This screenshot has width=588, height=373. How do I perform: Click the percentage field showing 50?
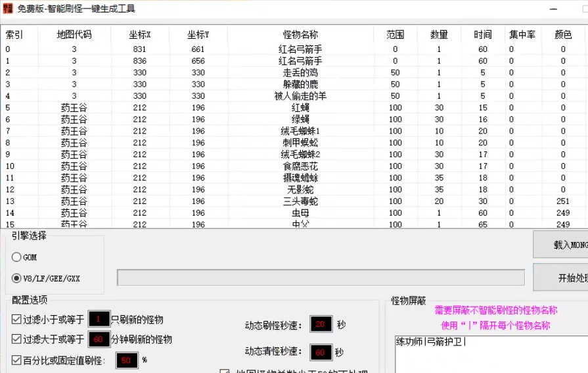[x=127, y=361]
